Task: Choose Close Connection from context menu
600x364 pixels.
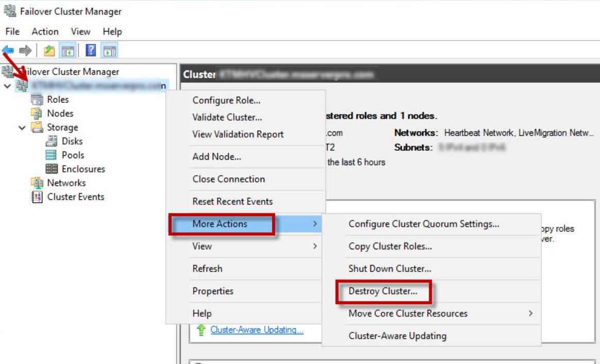Action: pos(246,179)
